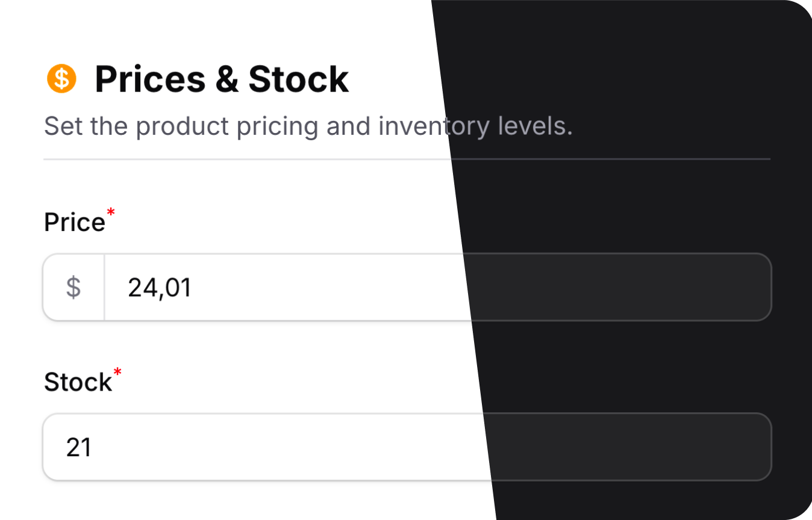The height and width of the screenshot is (520, 812).
Task: Click the red asterisk beside Stock label
Action: [117, 372]
